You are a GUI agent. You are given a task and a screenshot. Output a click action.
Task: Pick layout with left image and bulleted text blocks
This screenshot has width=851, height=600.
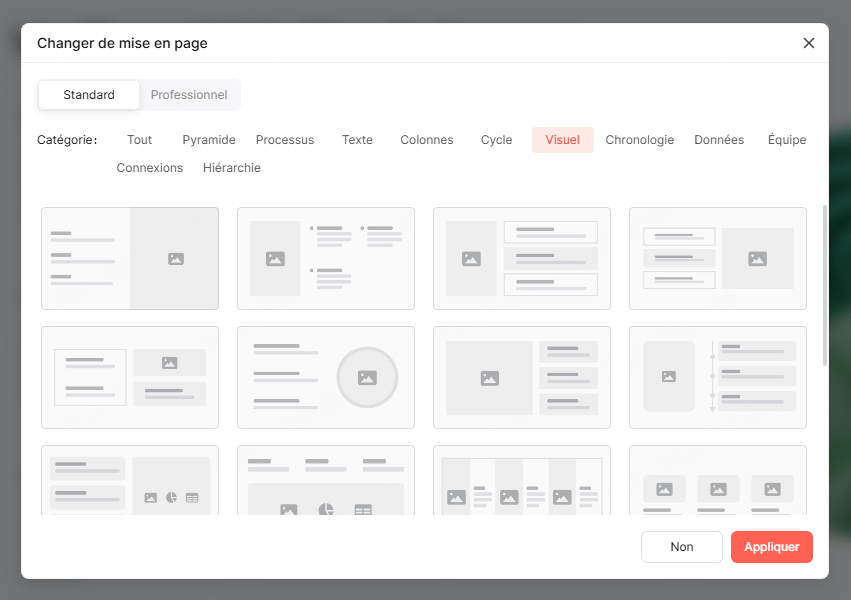coord(326,259)
